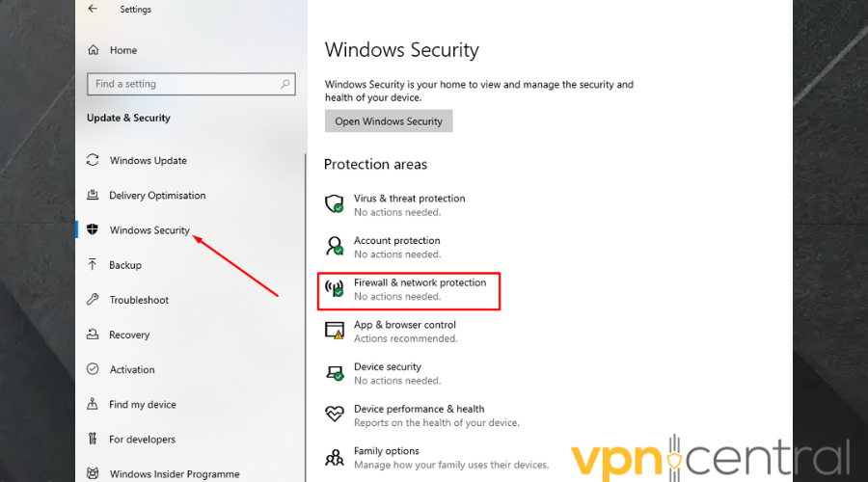Screen dimensions: 868x482
Task: Click the Troubleshoot wrench icon
Action: point(93,300)
